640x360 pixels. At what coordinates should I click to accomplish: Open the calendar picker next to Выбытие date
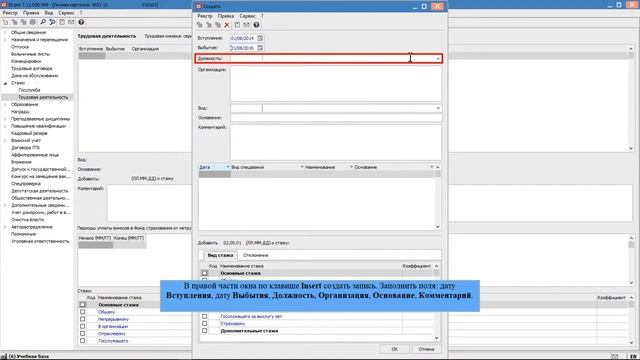tap(260, 48)
